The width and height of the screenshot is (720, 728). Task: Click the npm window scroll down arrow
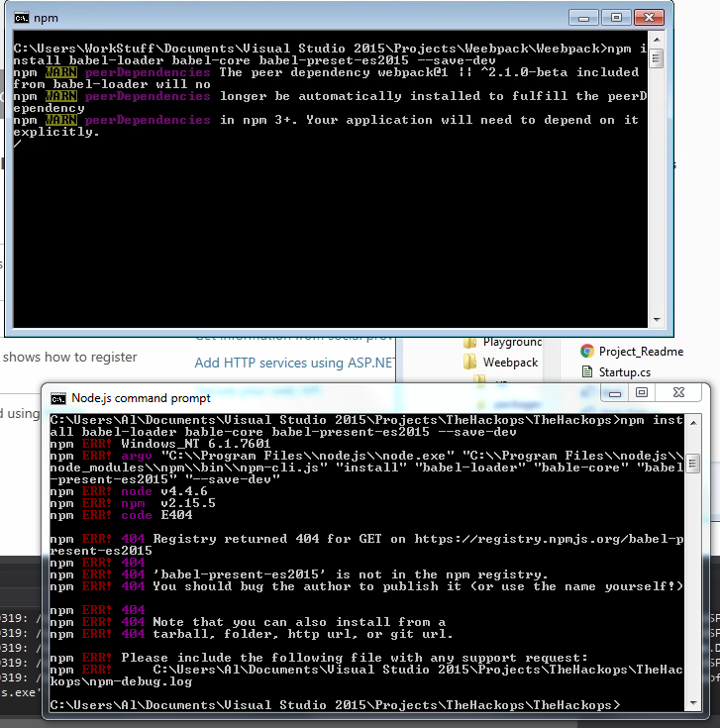tap(657, 319)
